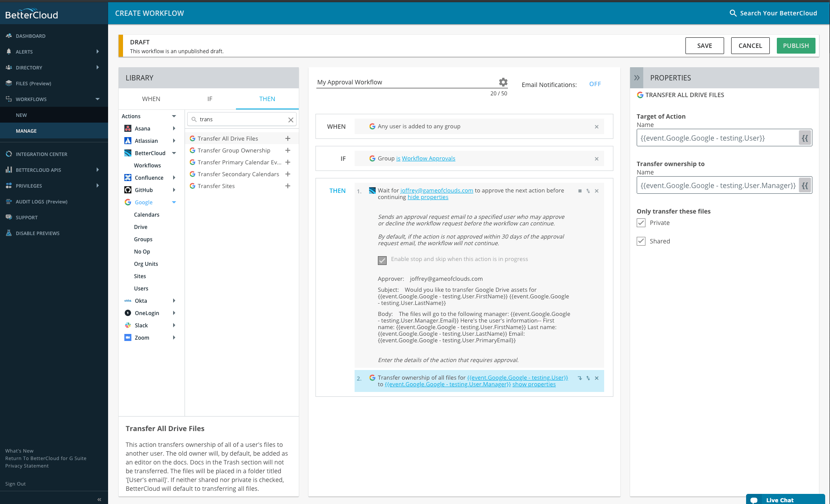
Task: Open the Integration Center from the sidebar
Action: coord(42,154)
